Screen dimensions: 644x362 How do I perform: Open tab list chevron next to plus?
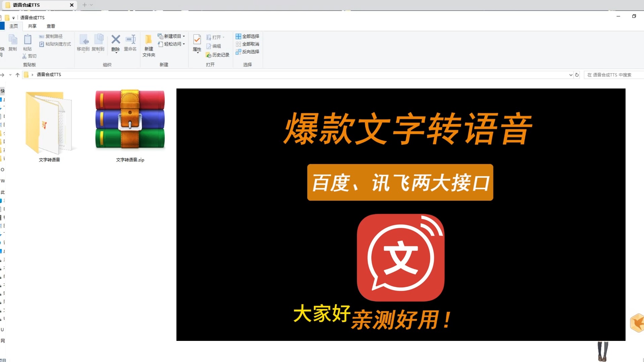click(91, 5)
